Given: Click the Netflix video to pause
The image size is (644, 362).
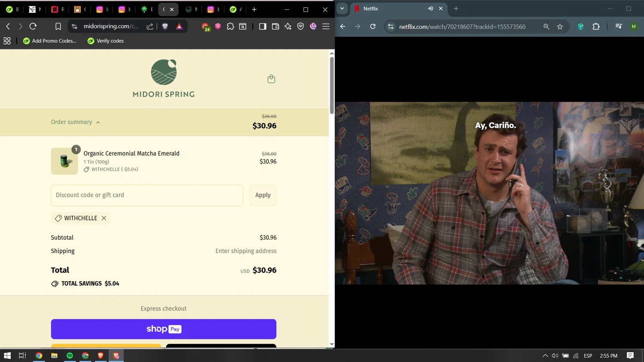Looking at the screenshot, I should 489,193.
